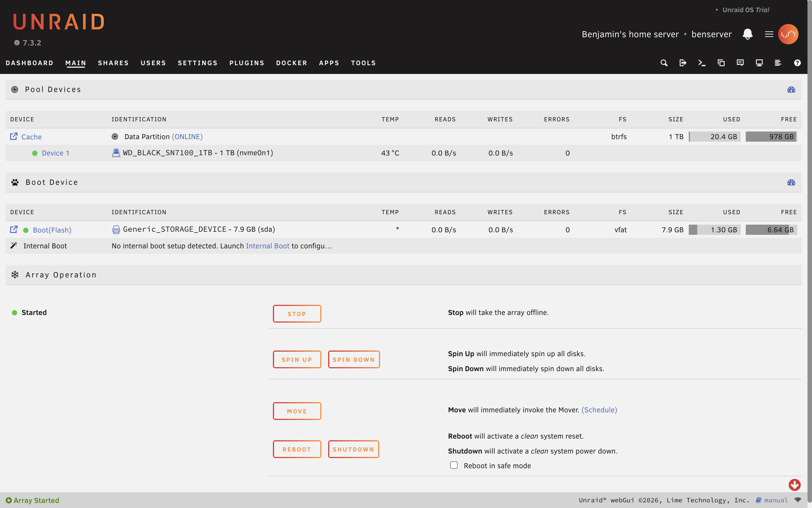Open the Settings tab
The image size is (812, 508).
click(x=198, y=63)
